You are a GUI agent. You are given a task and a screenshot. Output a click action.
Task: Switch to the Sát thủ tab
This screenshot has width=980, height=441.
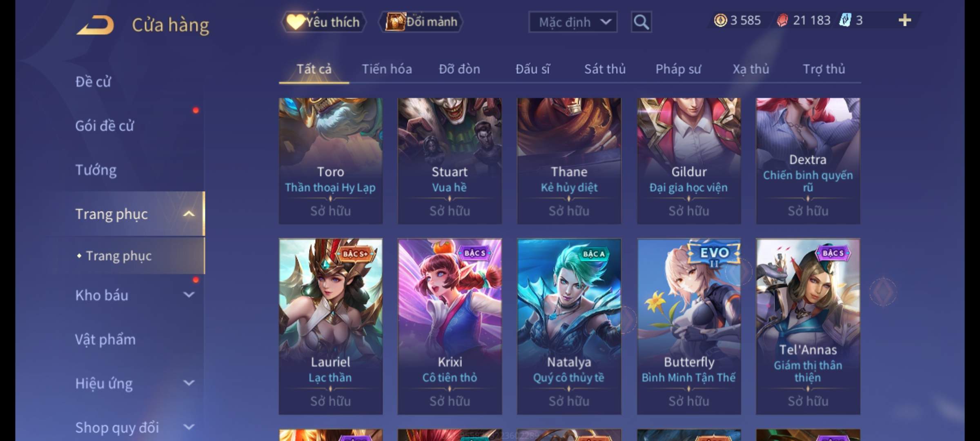605,69
